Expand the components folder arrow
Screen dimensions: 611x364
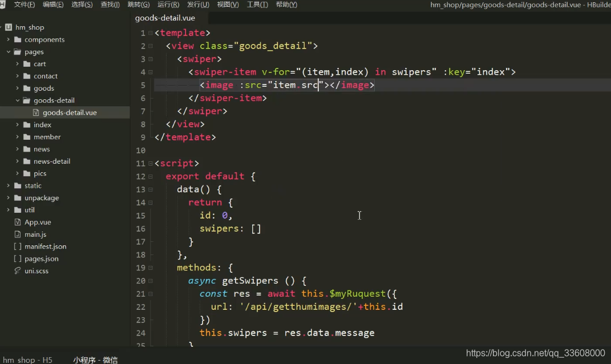(x=8, y=39)
